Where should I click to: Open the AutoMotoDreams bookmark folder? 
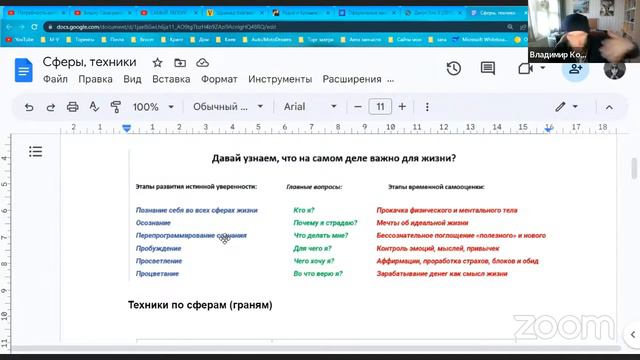(x=267, y=40)
